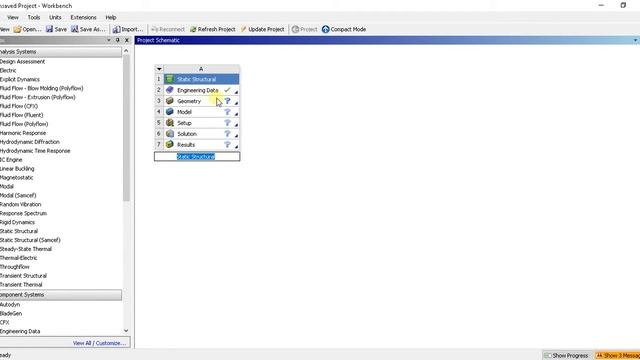Click the Reconnect toolbar icon
This screenshot has height=360, width=640.
point(154,29)
